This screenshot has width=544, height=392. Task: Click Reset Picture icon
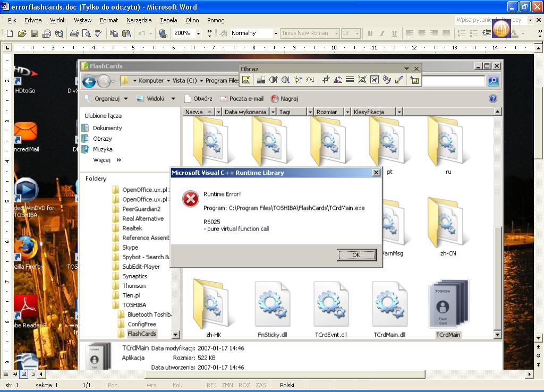414,80
